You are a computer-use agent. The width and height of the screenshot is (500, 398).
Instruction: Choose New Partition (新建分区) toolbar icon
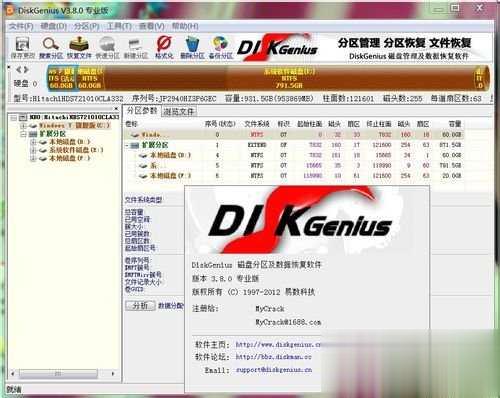pyautogui.click(x=135, y=48)
